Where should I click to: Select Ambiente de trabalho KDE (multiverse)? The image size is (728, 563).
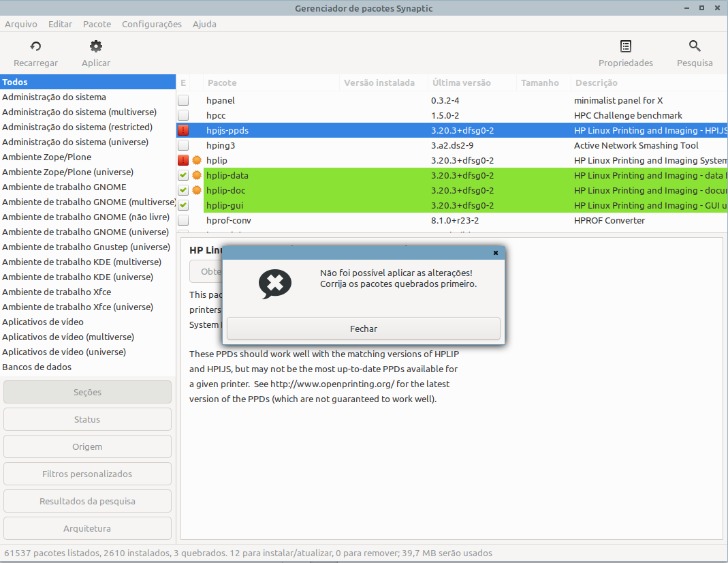coord(88,262)
